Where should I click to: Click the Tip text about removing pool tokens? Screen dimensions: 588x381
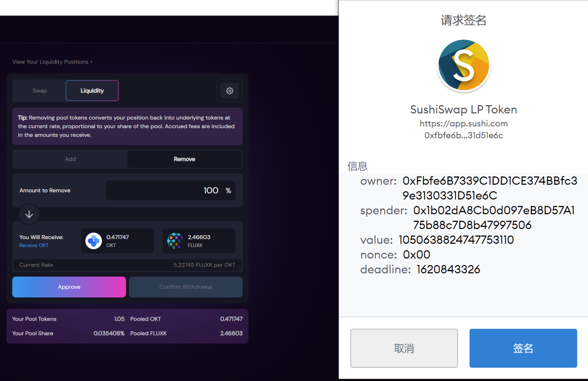pos(126,126)
